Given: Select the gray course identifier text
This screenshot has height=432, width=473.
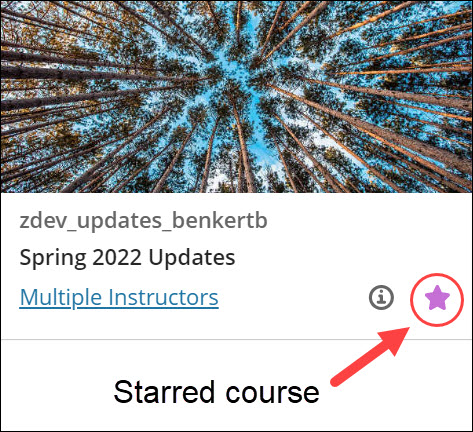Looking at the screenshot, I should (x=143, y=221).
